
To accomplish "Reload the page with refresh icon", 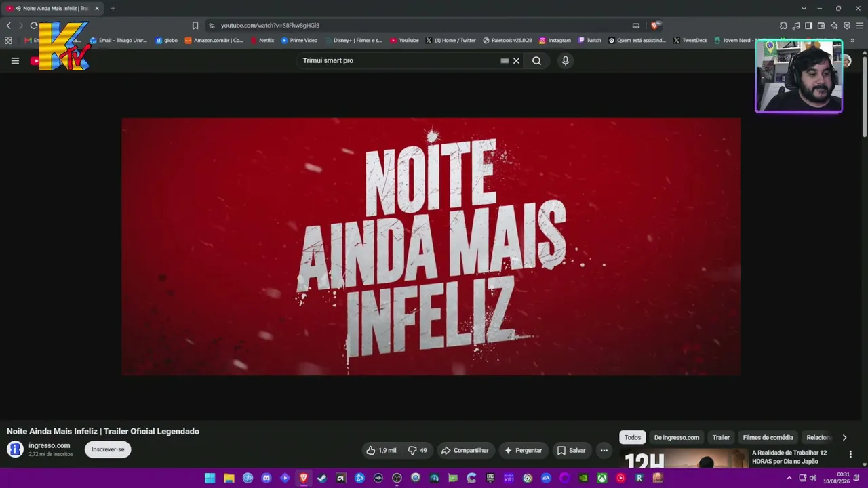I will (34, 26).
